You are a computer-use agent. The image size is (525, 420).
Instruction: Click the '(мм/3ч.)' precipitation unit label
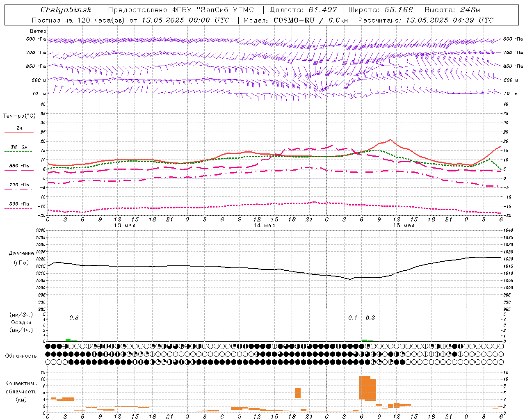point(21,315)
